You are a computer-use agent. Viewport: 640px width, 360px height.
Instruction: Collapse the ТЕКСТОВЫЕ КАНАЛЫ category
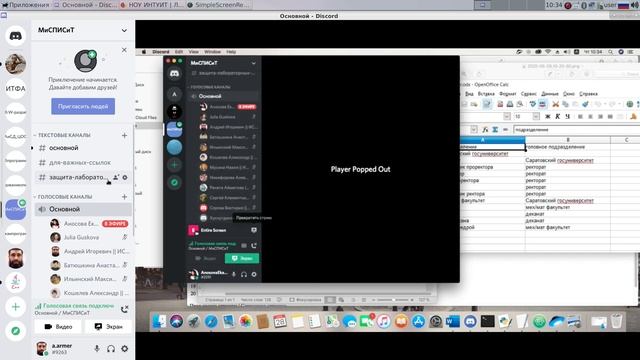[x=64, y=135]
